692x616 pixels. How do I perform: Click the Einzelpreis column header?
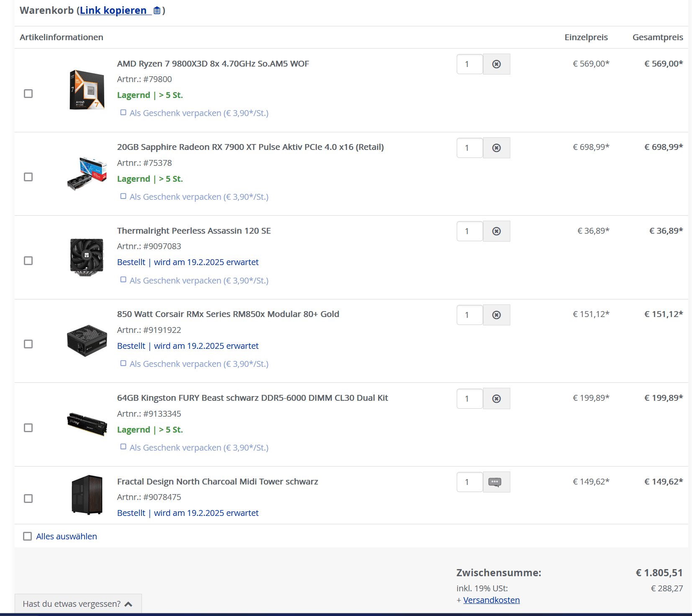tap(586, 37)
